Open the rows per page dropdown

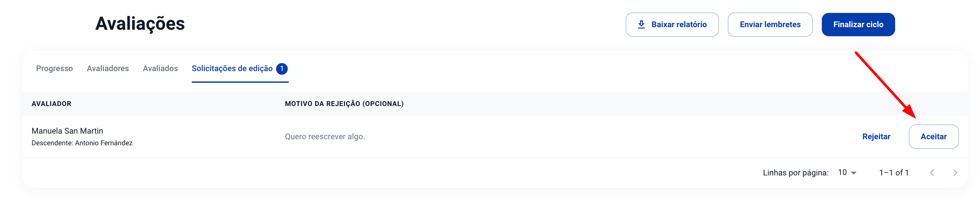[x=847, y=172]
